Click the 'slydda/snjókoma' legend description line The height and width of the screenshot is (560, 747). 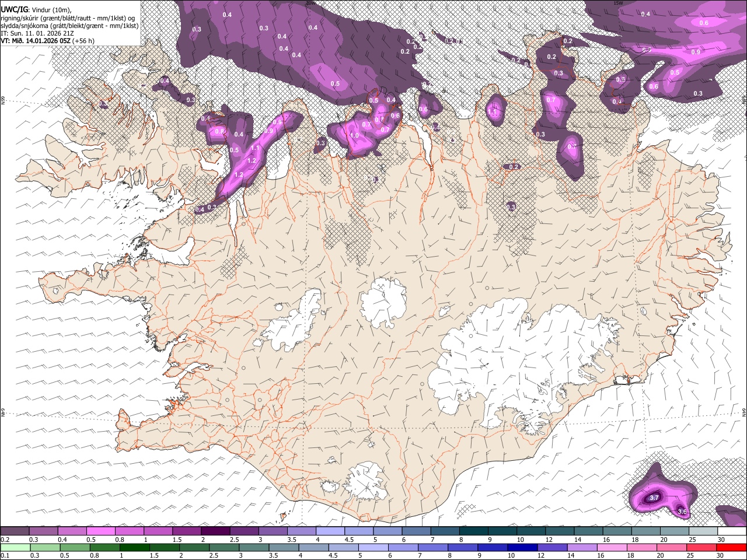coord(70,26)
